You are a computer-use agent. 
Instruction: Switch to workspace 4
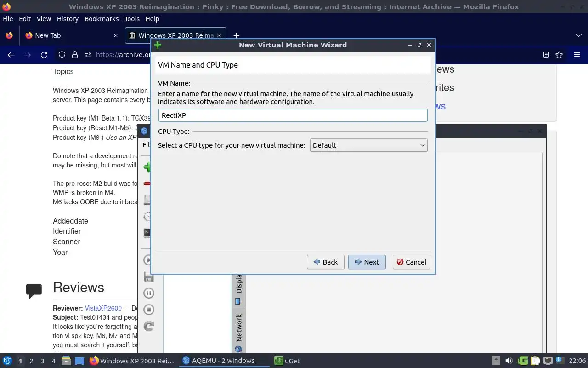pos(54,361)
